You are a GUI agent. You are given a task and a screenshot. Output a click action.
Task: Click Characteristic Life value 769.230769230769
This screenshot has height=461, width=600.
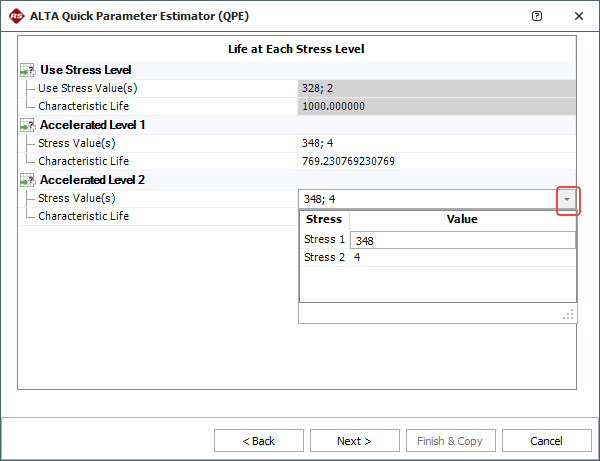pyautogui.click(x=437, y=161)
